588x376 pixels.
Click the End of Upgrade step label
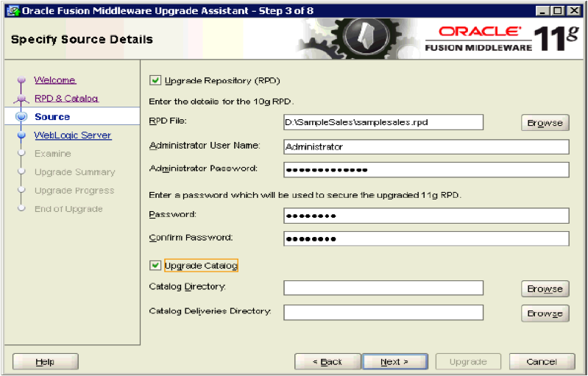pos(68,209)
